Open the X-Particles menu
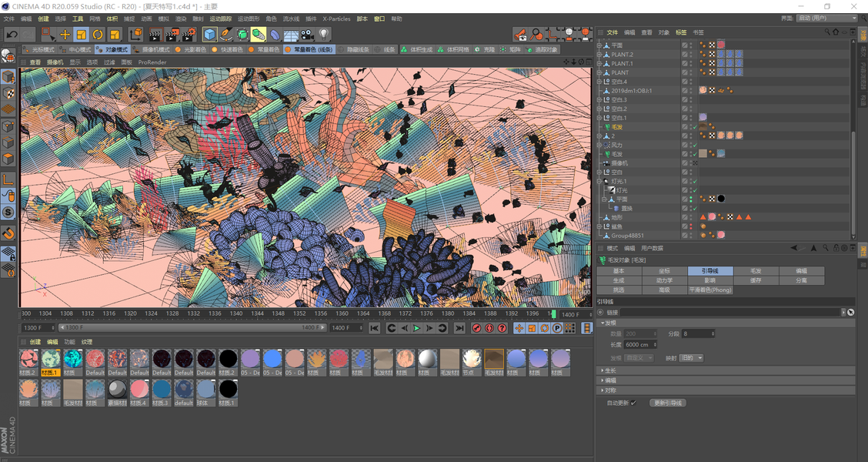The height and width of the screenshot is (462, 868). (336, 18)
